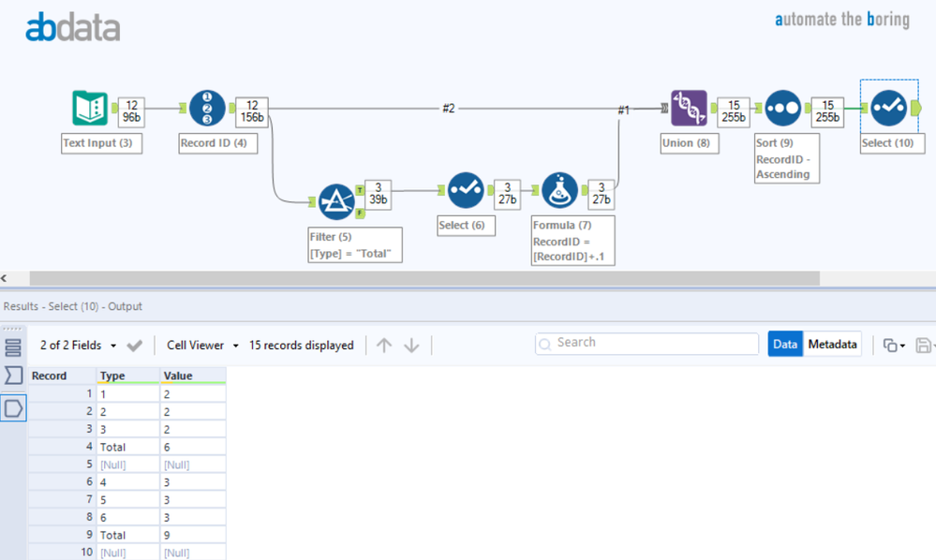Open the copy options dropdown arrow
The width and height of the screenshot is (936, 560).
coord(902,346)
